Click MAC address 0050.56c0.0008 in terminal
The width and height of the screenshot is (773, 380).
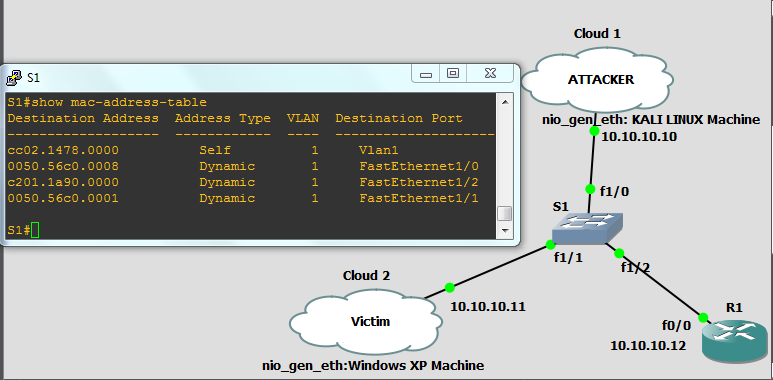tap(63, 166)
